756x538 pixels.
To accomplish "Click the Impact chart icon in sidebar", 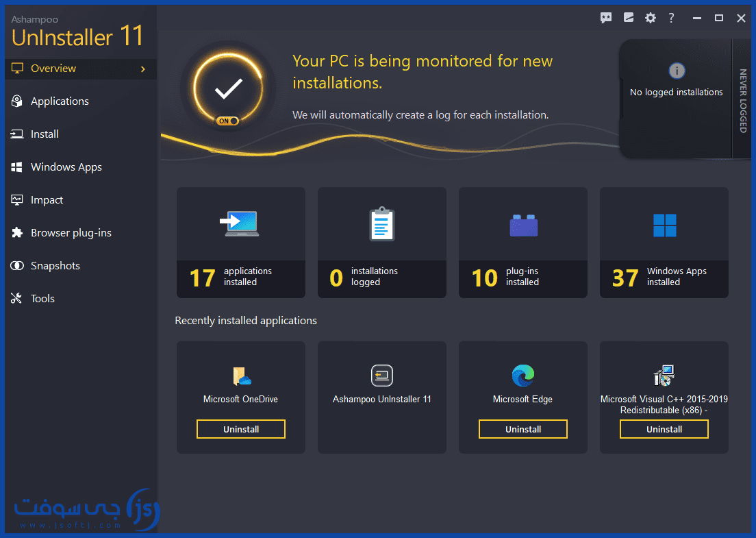I will pyautogui.click(x=17, y=199).
